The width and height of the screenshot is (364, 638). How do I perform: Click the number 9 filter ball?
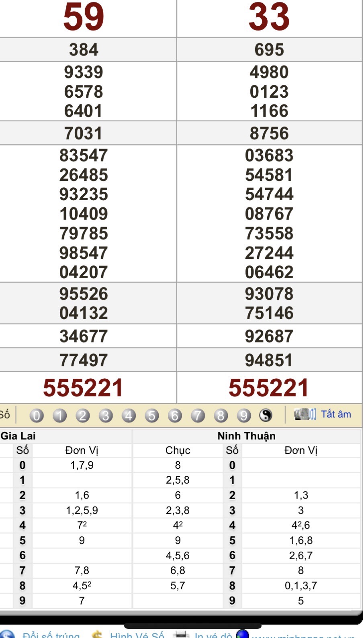(x=243, y=415)
